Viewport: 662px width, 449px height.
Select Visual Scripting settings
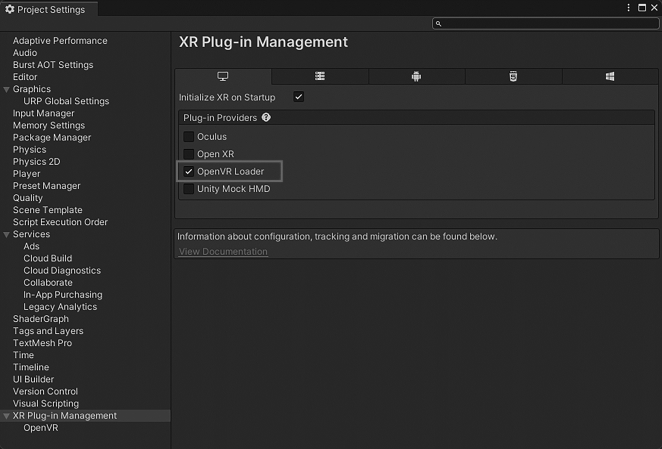pos(46,403)
